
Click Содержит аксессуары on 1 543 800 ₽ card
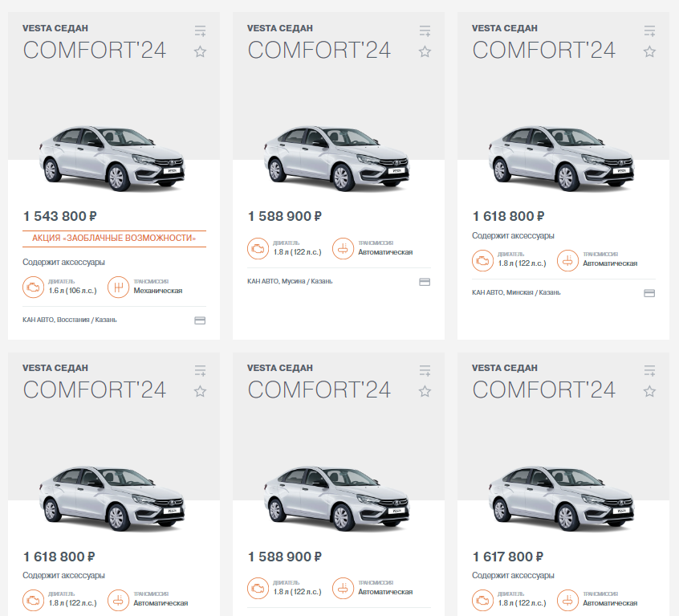[63, 262]
